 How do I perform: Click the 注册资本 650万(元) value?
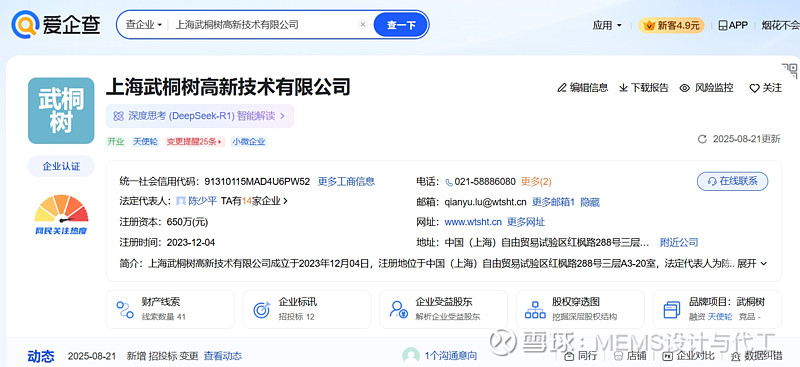coord(187,222)
